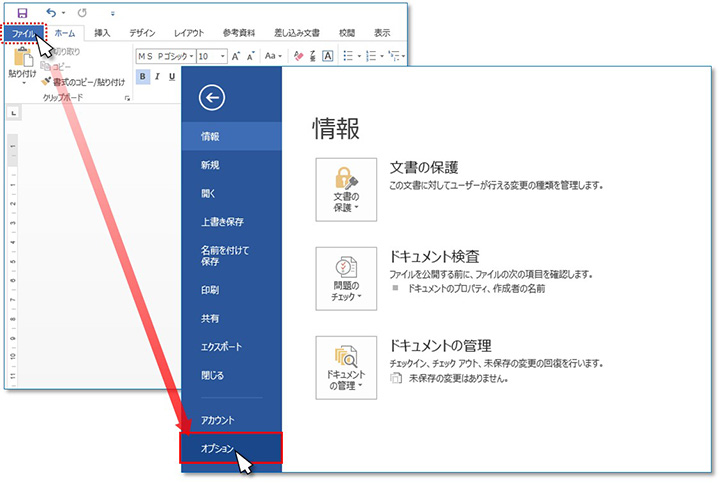Select the 参考資料 tab

[239, 33]
